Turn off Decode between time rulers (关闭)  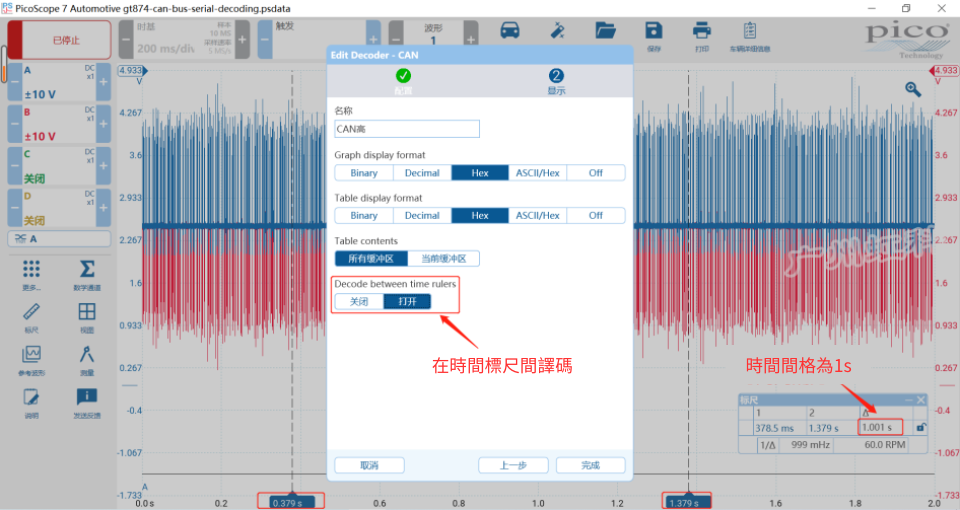(359, 301)
